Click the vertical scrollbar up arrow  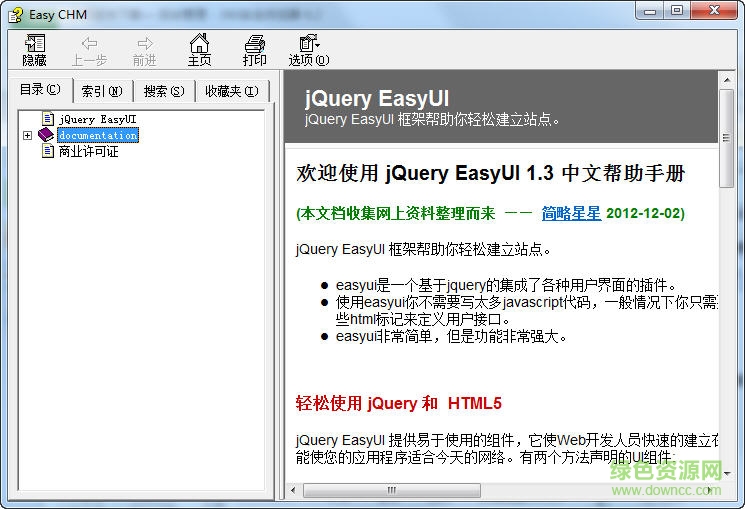726,80
